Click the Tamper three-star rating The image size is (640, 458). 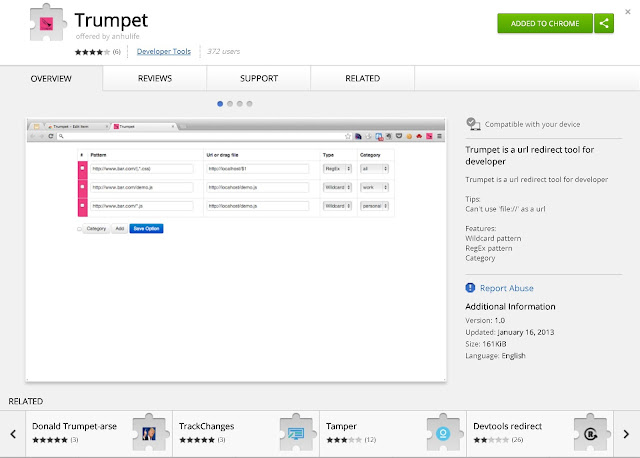[x=344, y=440]
